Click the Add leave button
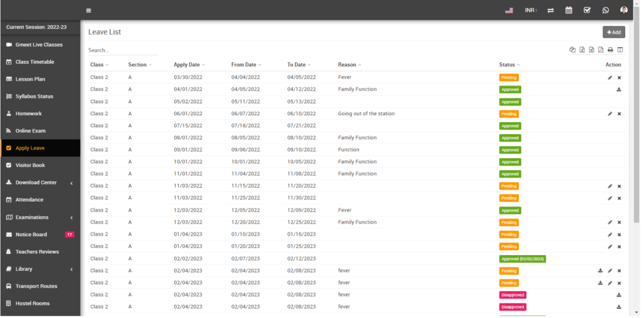Screen dimensions: 644x318 (x=613, y=32)
